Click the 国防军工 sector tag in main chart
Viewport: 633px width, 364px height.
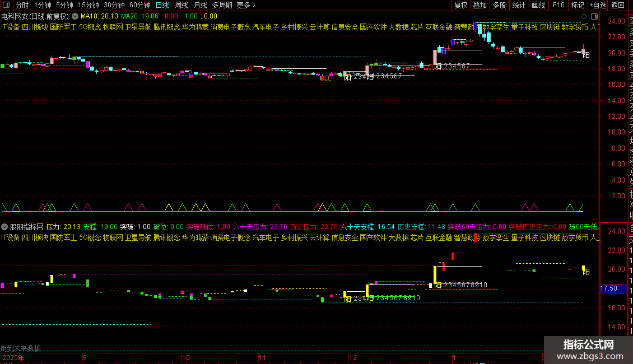(63, 27)
